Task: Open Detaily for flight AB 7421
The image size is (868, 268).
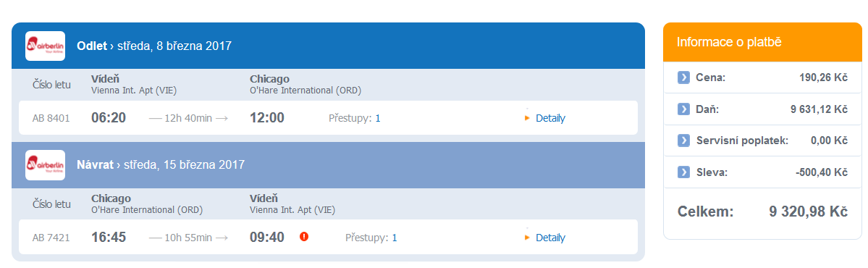Action: (x=550, y=238)
